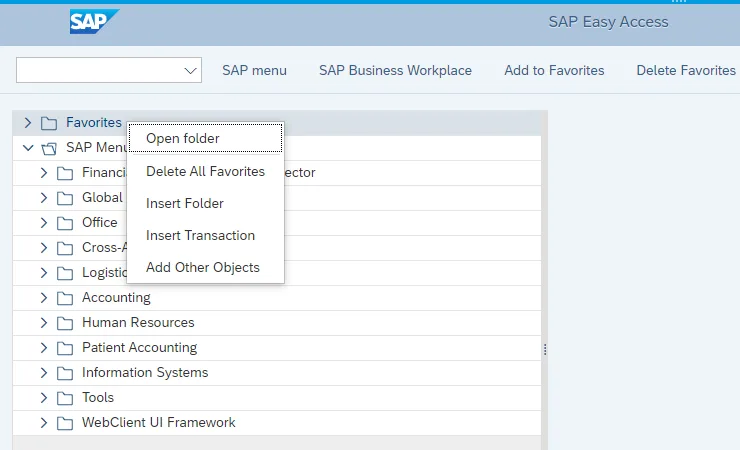Click the Favorites folder icon
Screen dimensions: 740x450
coord(49,123)
